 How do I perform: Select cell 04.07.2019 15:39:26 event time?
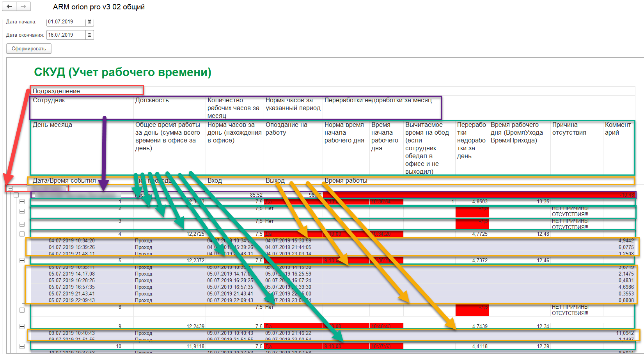pyautogui.click(x=72, y=247)
